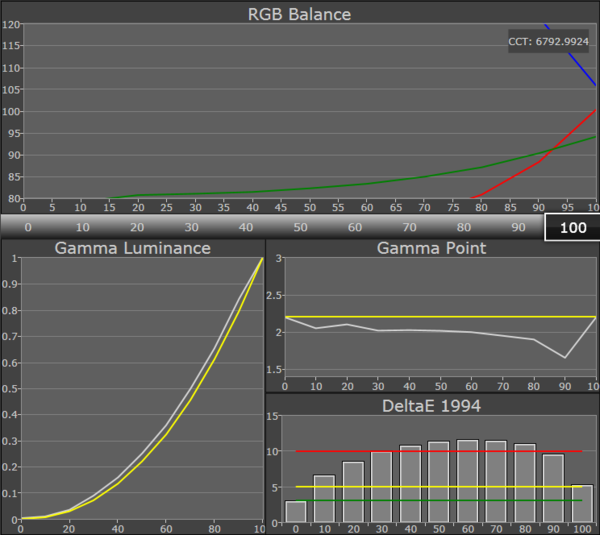
Task: Select the DeltaE bar at level 80
Action: [x=525, y=482]
